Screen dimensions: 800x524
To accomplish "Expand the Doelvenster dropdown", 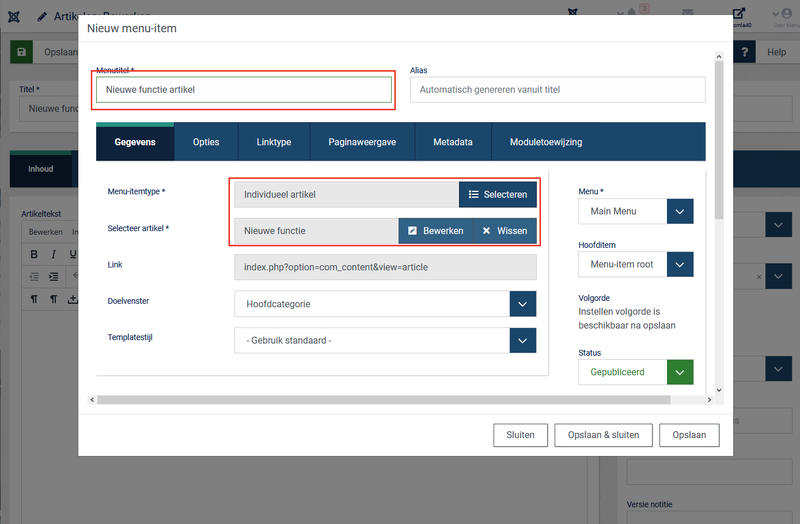I will pos(522,304).
